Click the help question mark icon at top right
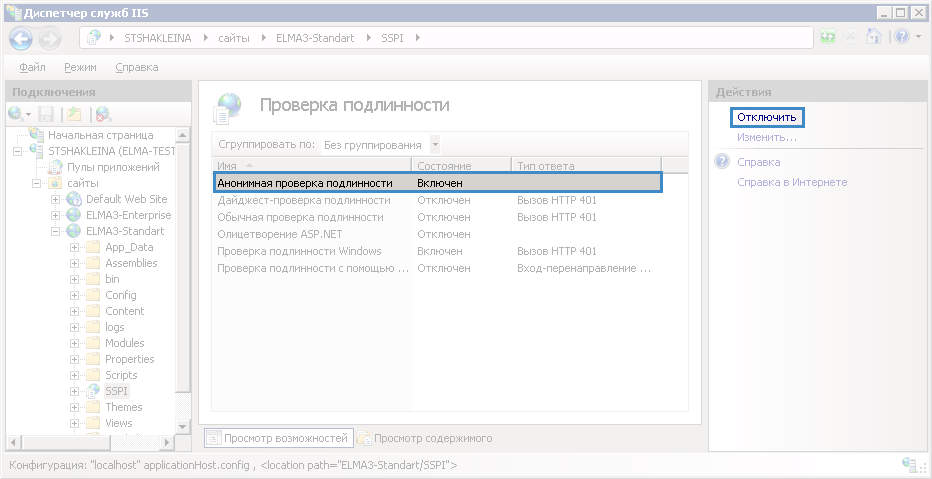This screenshot has width=932, height=479. (x=900, y=37)
